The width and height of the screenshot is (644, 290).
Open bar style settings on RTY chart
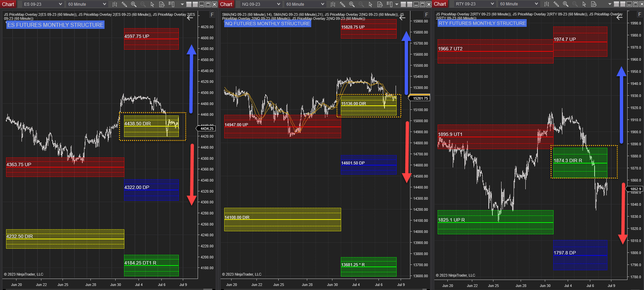[546, 4]
